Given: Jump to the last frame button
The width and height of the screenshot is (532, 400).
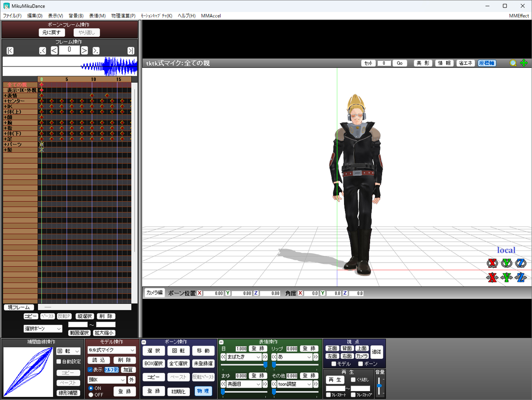Looking at the screenshot, I should (131, 50).
